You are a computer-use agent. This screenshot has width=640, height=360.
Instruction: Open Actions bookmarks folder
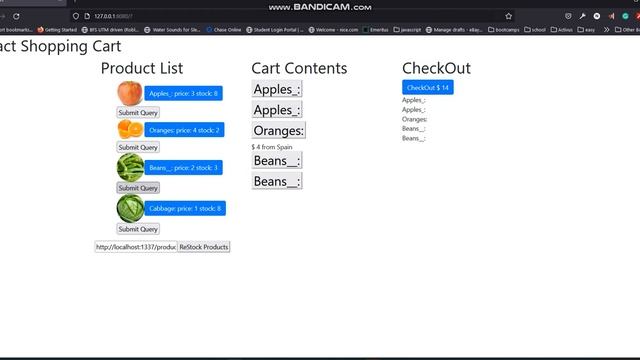tap(562, 30)
